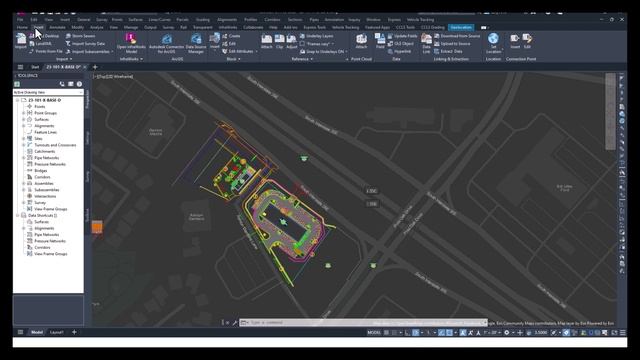Screen dimensions: 640x360
Task: Open the Data Source Manager
Action: click(x=196, y=43)
